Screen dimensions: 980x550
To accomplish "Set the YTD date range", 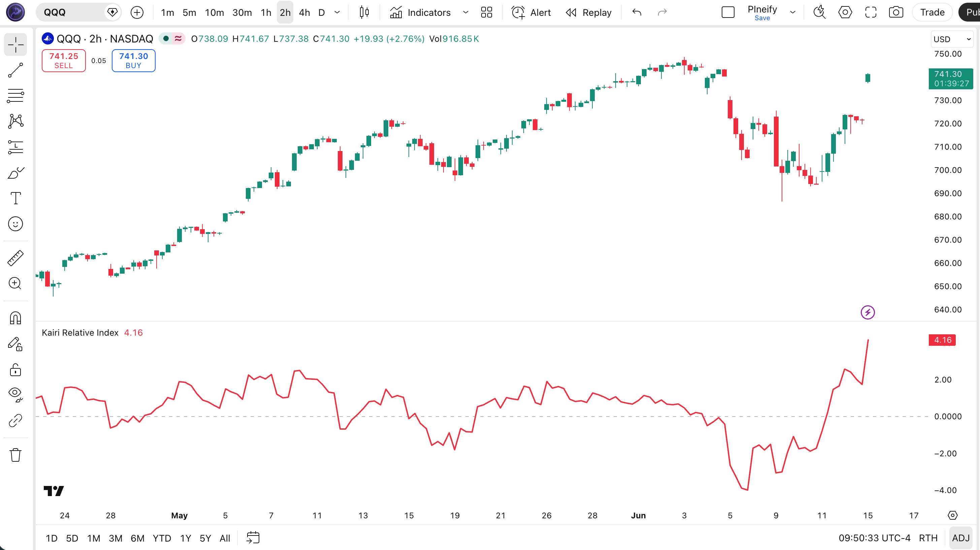I will 162,538.
